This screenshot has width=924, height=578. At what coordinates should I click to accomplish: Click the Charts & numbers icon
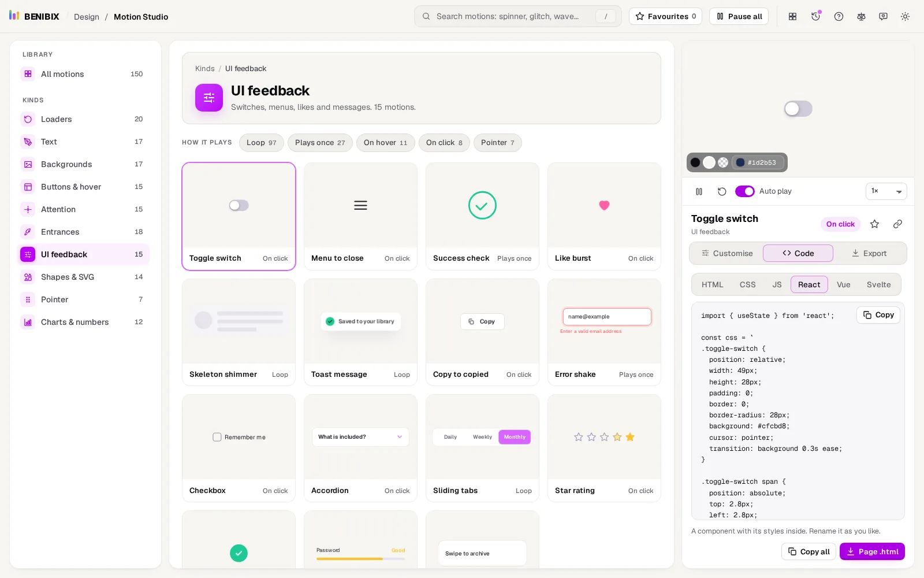(x=28, y=322)
